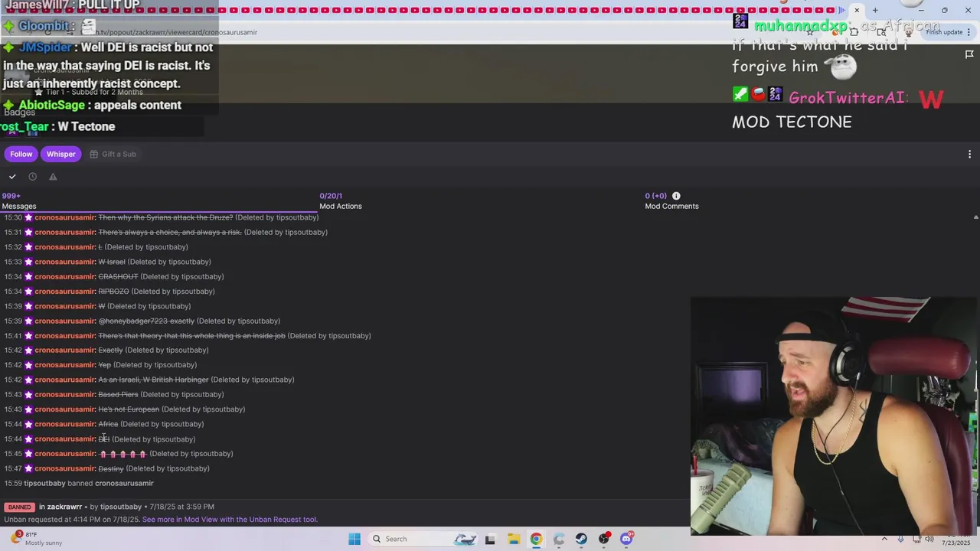The width and height of the screenshot is (980, 551).
Task: Click the tipsoutbaby name in ban summary
Action: [121, 507]
